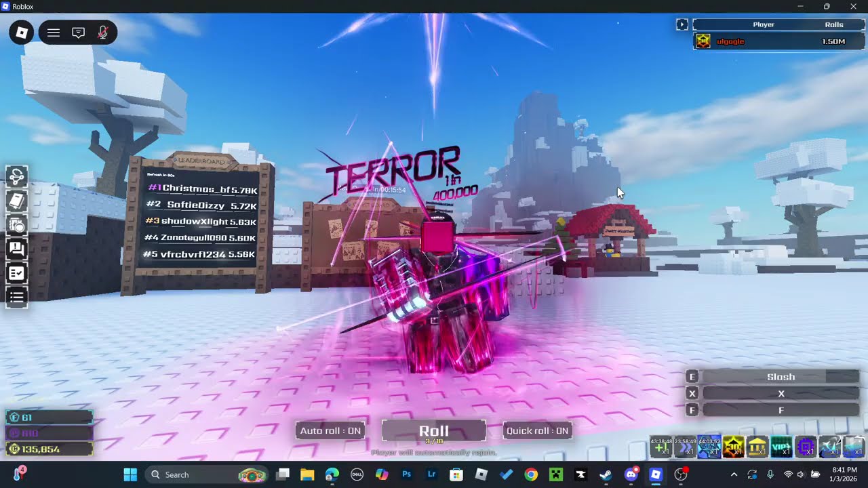Screen dimensions: 868x488
Task: Click the 135,854 coins counter
Action: click(50, 449)
